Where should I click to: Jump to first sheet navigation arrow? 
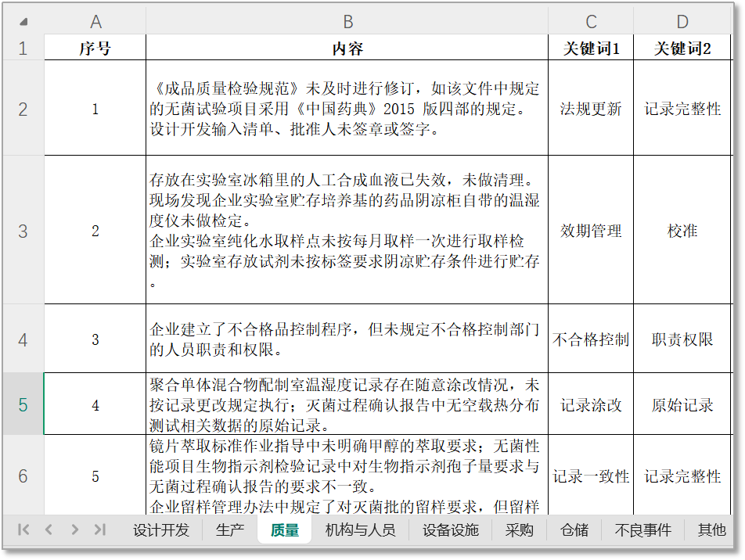(x=23, y=529)
